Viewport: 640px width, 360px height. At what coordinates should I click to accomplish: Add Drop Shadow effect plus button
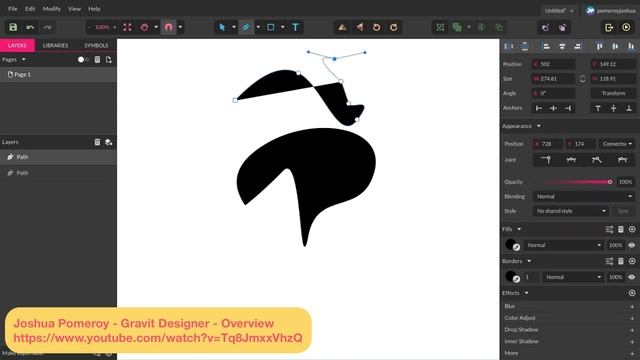click(x=632, y=330)
